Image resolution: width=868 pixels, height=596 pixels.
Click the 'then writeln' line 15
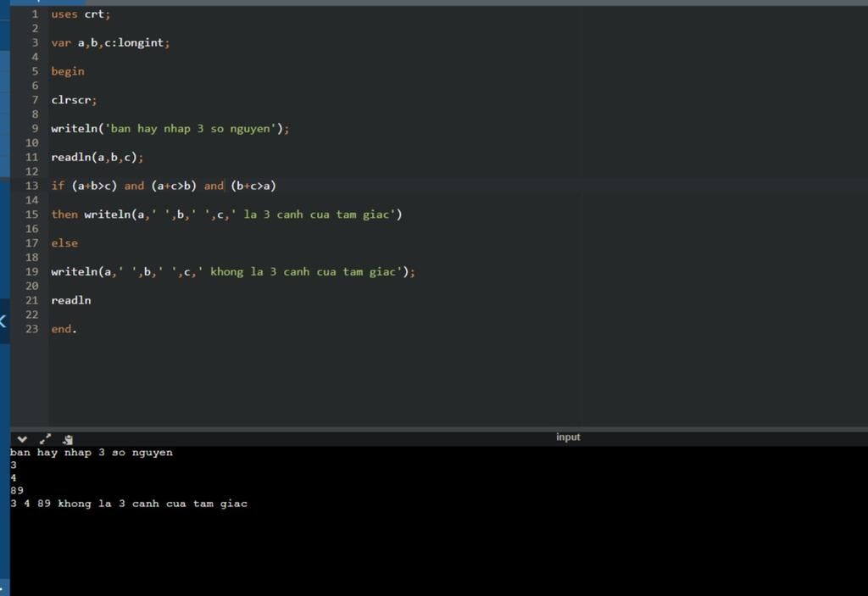[226, 214]
